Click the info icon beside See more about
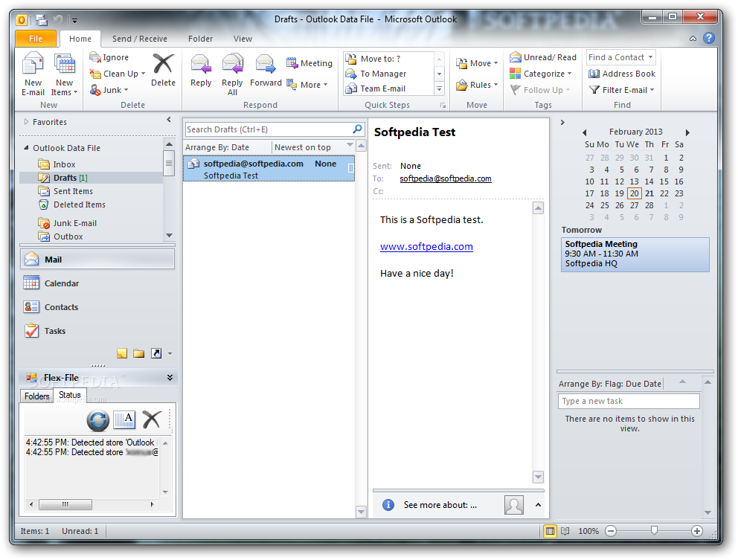This screenshot has width=738, height=560. pyautogui.click(x=388, y=505)
